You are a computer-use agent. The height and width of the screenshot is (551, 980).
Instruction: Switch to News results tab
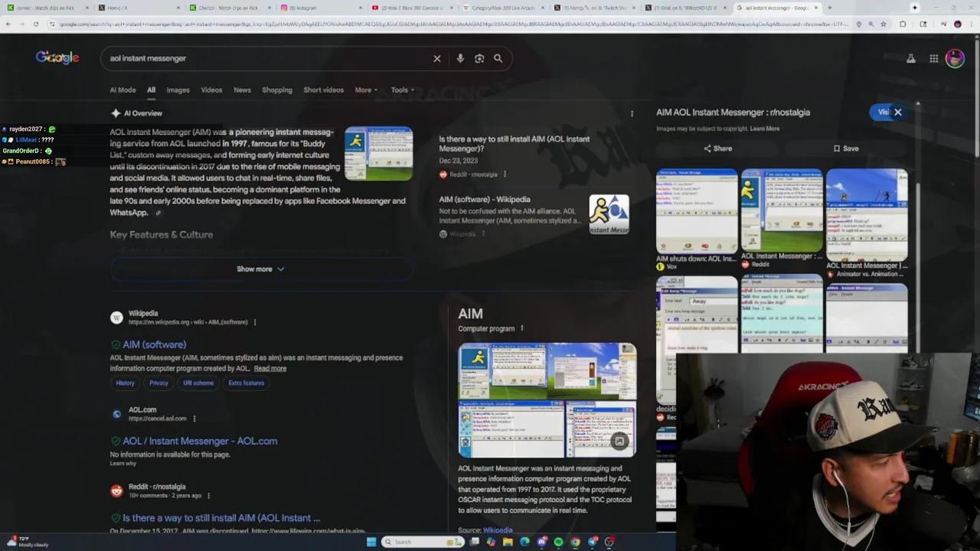[242, 90]
